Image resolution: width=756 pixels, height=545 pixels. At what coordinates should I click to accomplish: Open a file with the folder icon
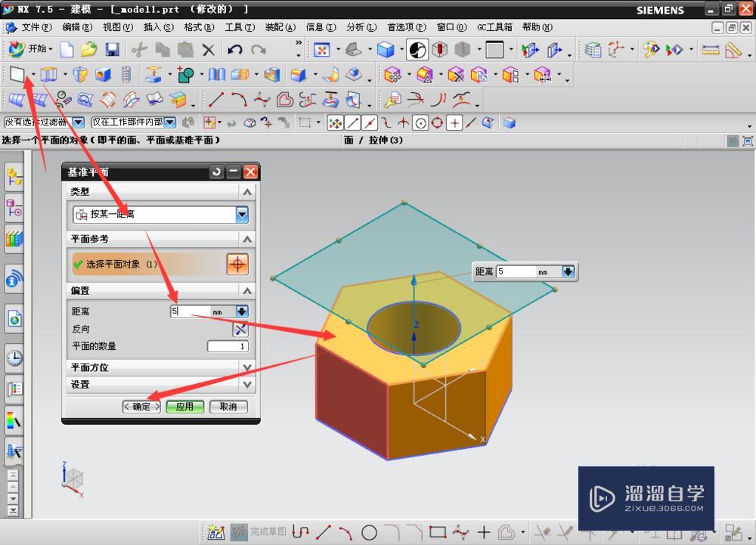[x=89, y=49]
